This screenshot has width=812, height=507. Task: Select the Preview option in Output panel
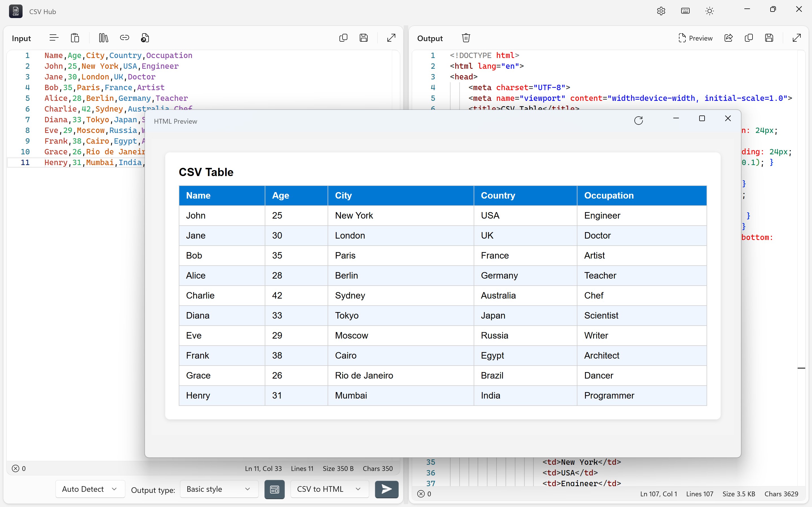tap(696, 37)
